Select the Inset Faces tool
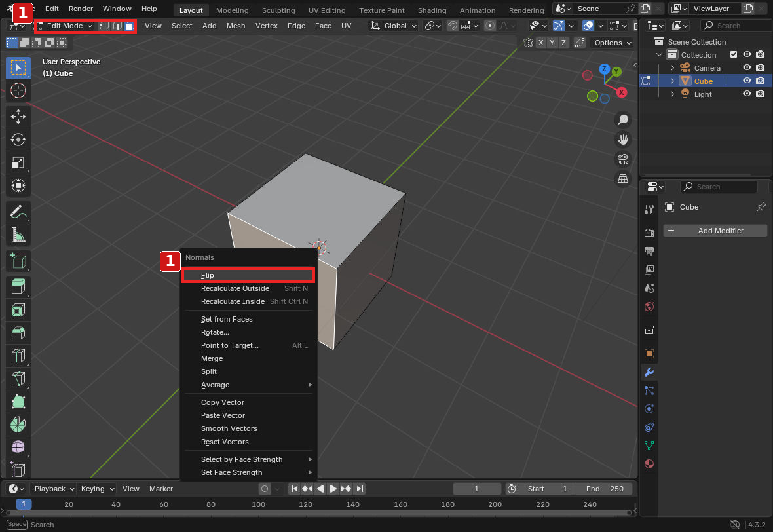 [18, 310]
